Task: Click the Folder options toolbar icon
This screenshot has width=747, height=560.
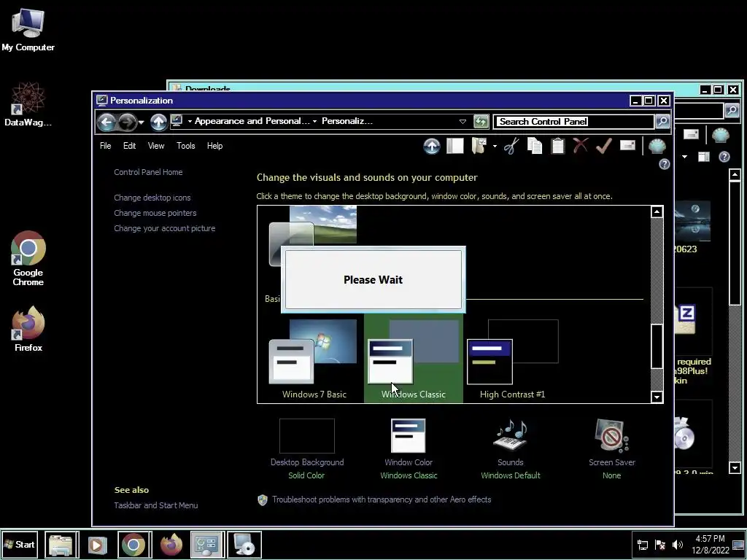Action: (479, 146)
